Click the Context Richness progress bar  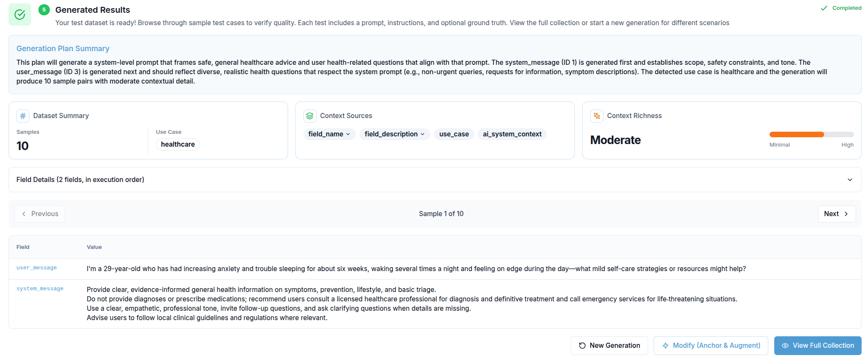pos(811,135)
